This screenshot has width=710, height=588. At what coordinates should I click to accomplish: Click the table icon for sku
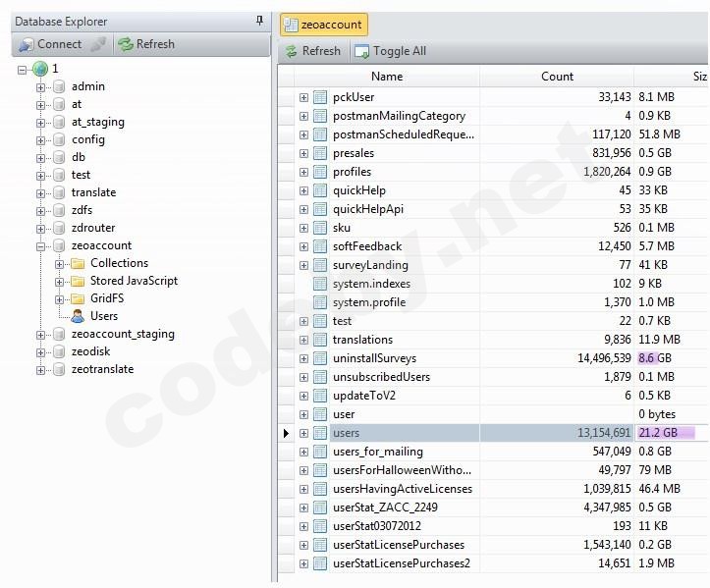click(320, 228)
